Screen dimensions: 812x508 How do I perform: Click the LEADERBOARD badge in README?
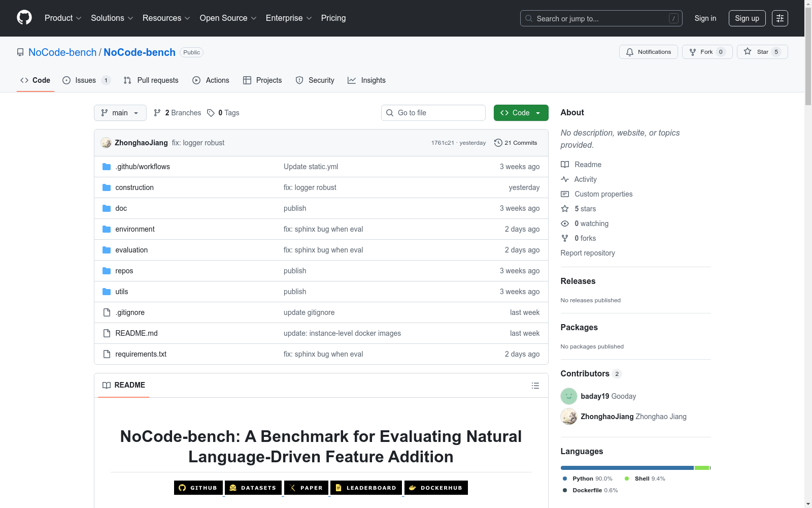click(x=366, y=488)
